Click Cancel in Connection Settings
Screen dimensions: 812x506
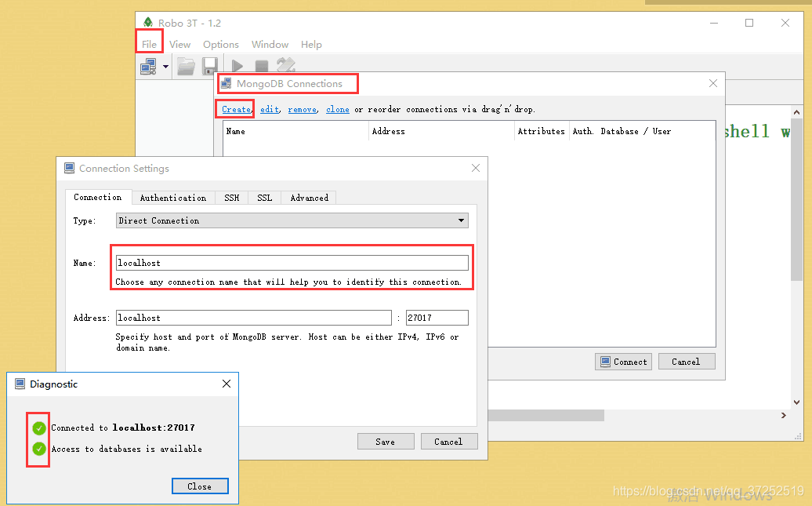[x=448, y=441]
